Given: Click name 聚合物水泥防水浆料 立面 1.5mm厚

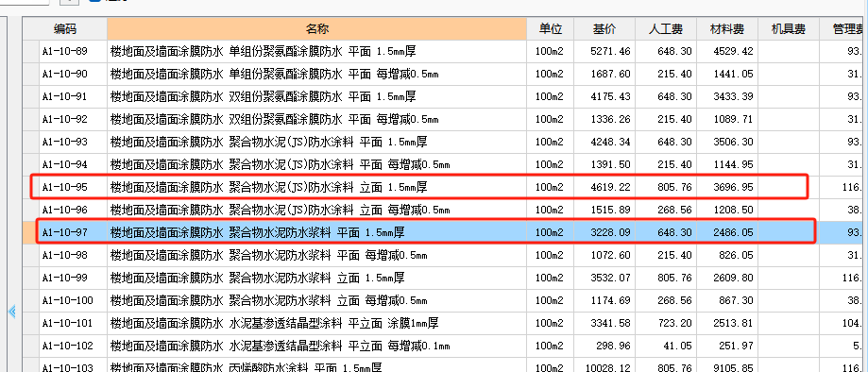Looking at the screenshot, I should [x=317, y=278].
